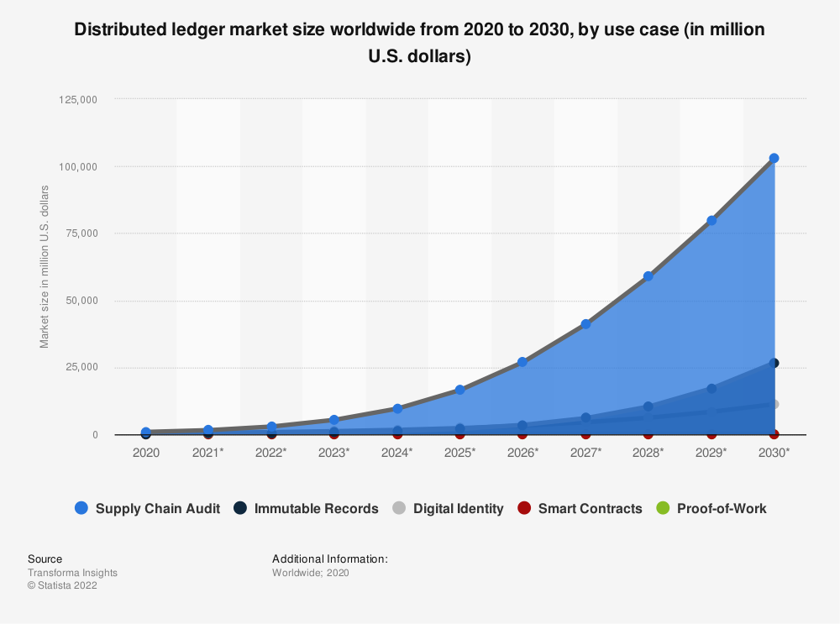The width and height of the screenshot is (840, 624).
Task: Toggle the Smart Contracts series visibility
Action: point(580,508)
